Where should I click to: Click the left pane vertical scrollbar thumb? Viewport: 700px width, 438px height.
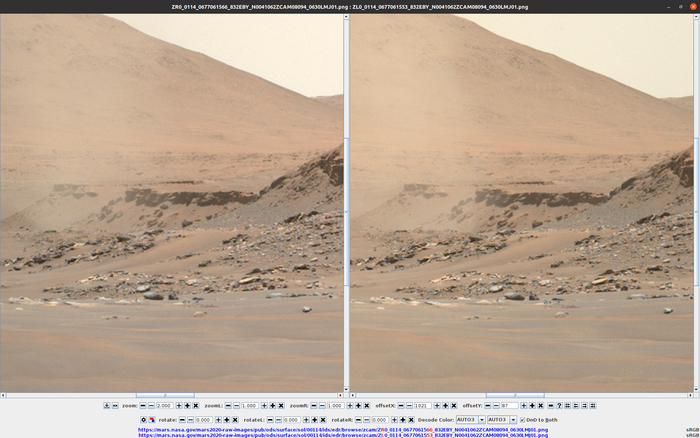(346, 212)
